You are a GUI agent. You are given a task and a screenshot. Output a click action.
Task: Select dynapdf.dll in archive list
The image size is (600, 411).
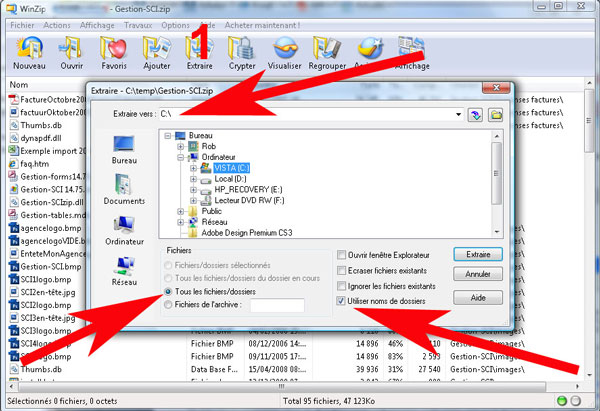[x=35, y=138]
